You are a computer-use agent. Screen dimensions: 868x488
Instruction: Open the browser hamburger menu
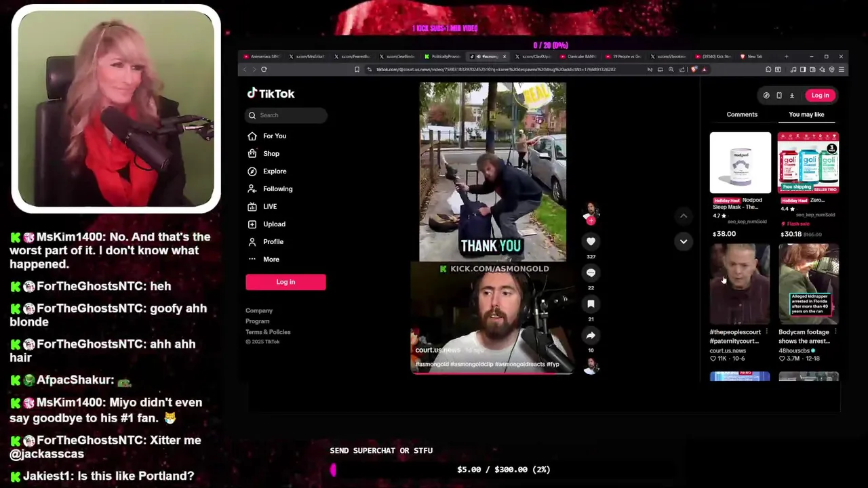tap(842, 69)
